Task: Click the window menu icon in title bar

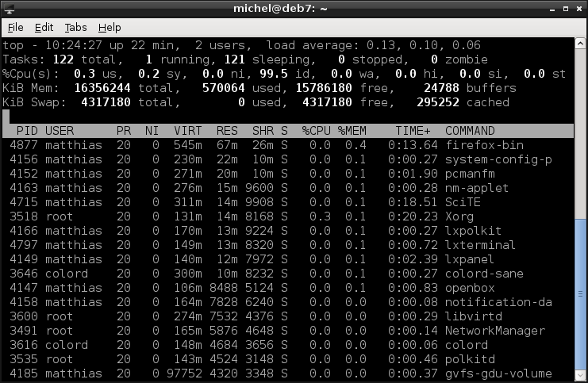Action: click(9, 8)
